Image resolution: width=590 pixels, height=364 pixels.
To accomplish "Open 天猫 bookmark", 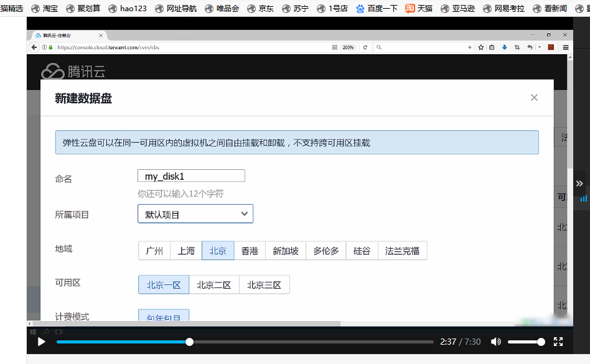I will point(419,8).
